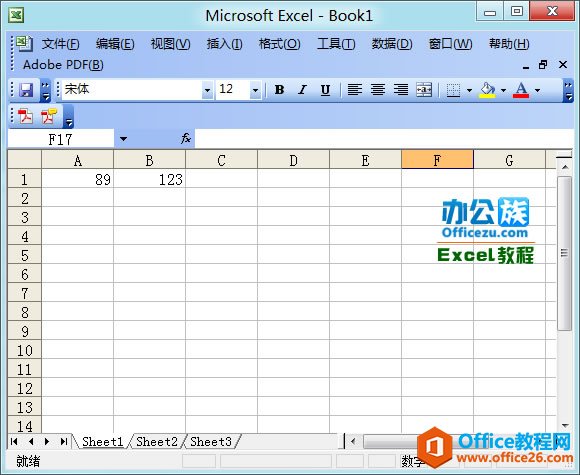Toggle Italic formatting
The image size is (580, 475).
[303, 90]
